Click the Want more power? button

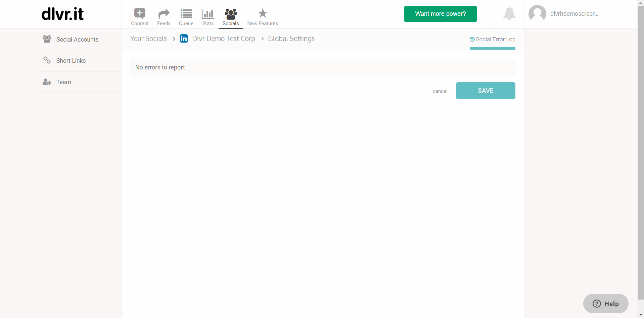[440, 14]
